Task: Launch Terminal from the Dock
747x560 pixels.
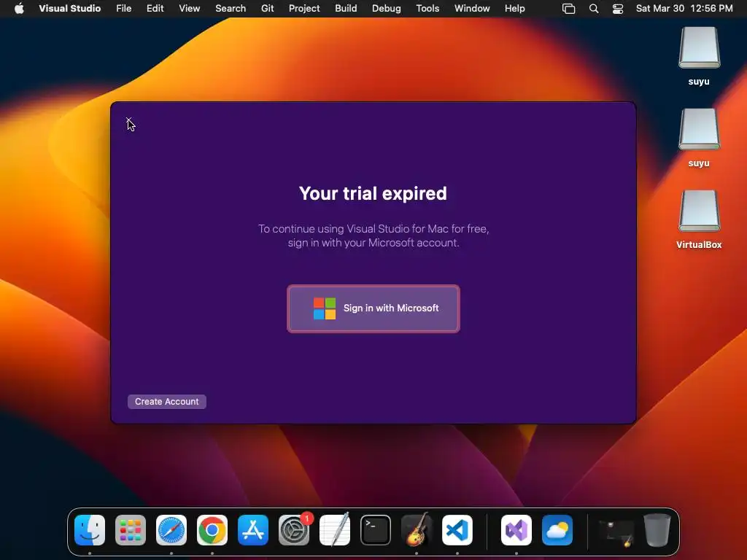Action: (376, 530)
